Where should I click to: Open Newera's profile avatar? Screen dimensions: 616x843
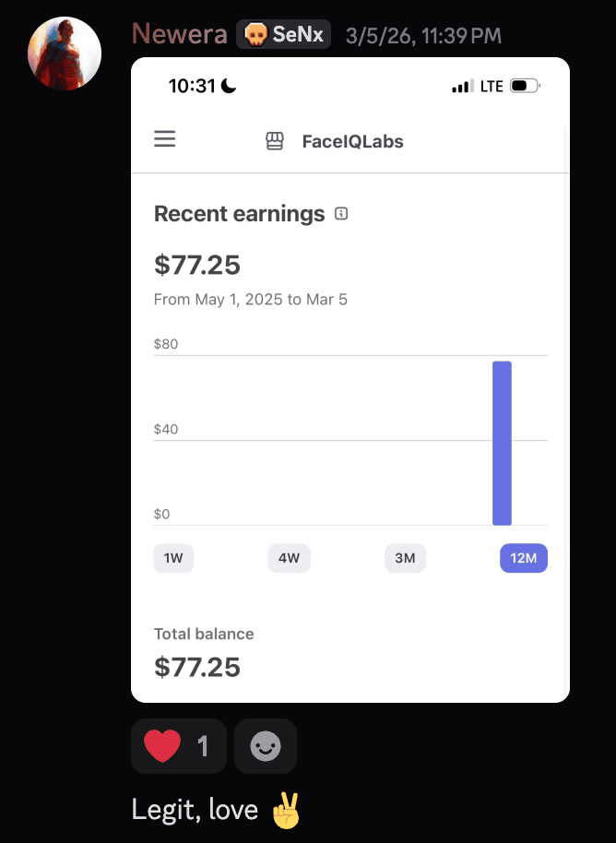tap(65, 53)
